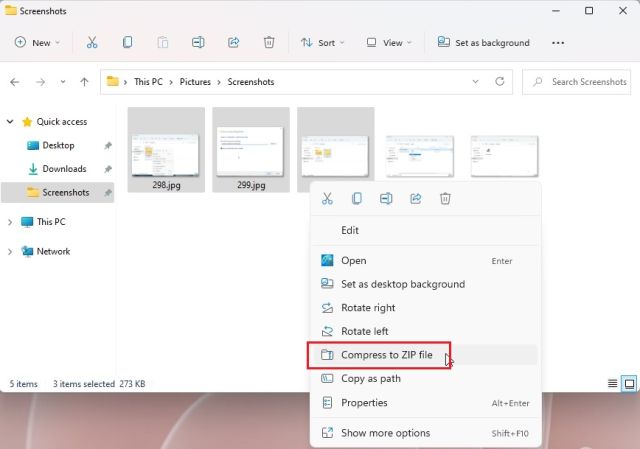The height and width of the screenshot is (449, 640).
Task: Click the Share icon in the toolbar
Action: [233, 43]
